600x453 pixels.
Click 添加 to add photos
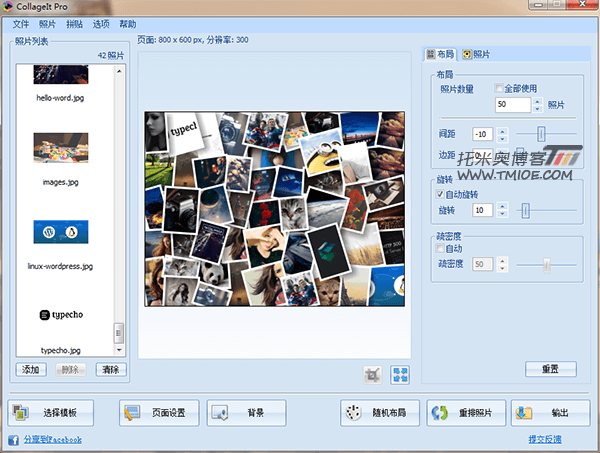(31, 370)
